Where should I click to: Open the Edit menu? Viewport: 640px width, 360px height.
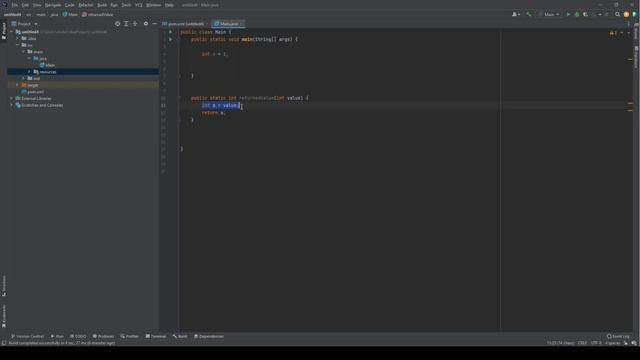click(x=25, y=5)
